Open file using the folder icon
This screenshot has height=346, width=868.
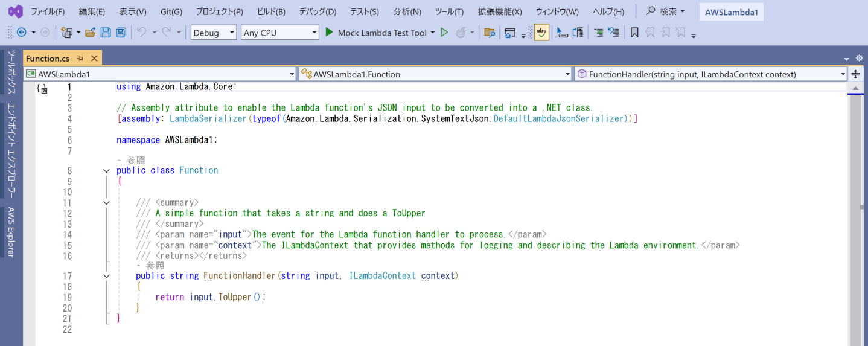point(91,33)
